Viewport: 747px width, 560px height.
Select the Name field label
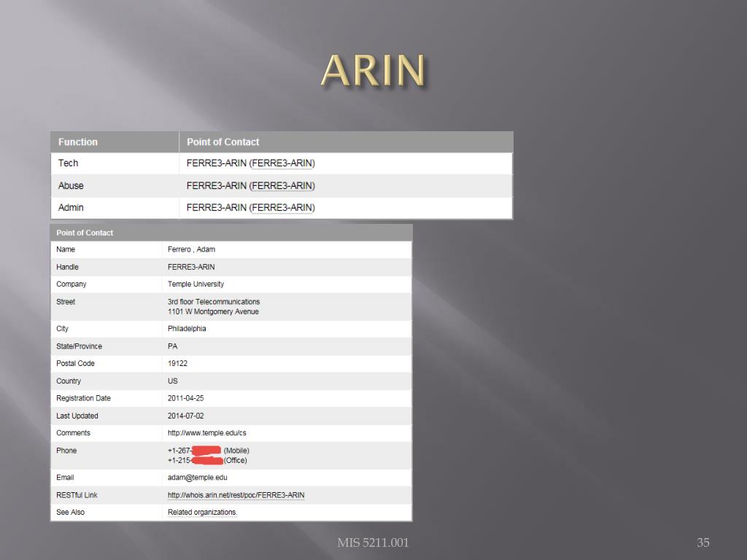click(66, 249)
